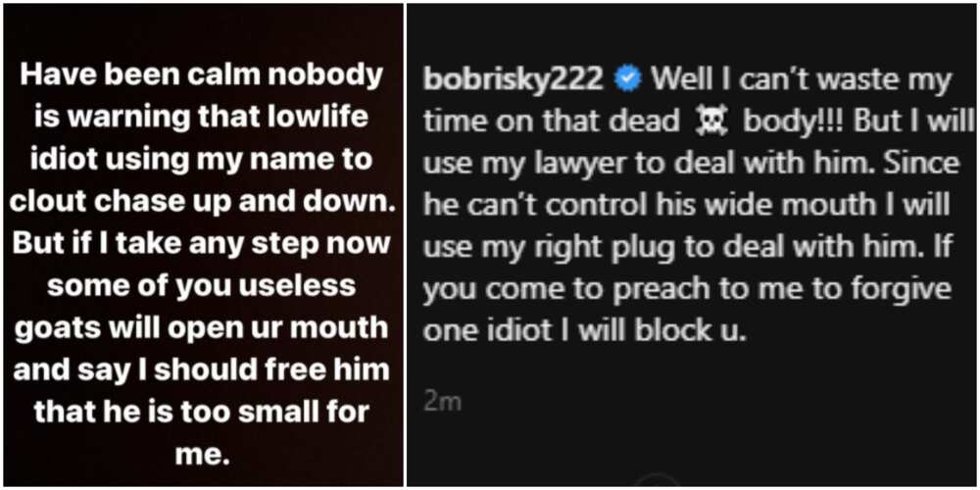The height and width of the screenshot is (490, 980).
Task: Click the line "idiot using my name to"
Action: (203, 160)
